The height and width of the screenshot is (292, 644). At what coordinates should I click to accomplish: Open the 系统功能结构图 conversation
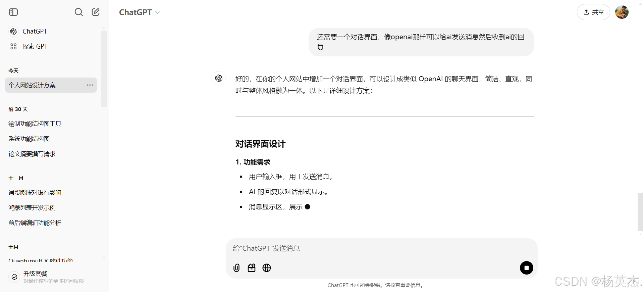pyautogui.click(x=29, y=139)
